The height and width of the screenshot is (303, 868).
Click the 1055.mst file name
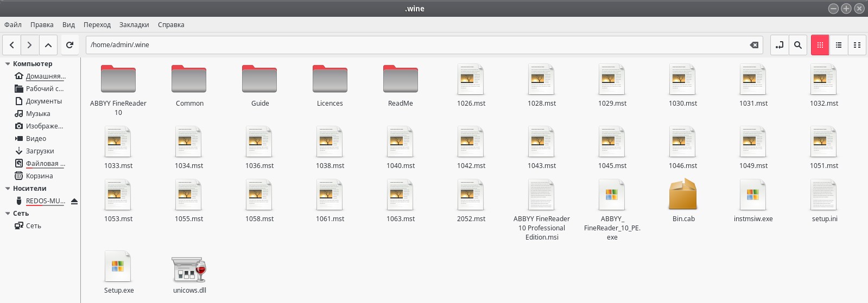coord(189,219)
